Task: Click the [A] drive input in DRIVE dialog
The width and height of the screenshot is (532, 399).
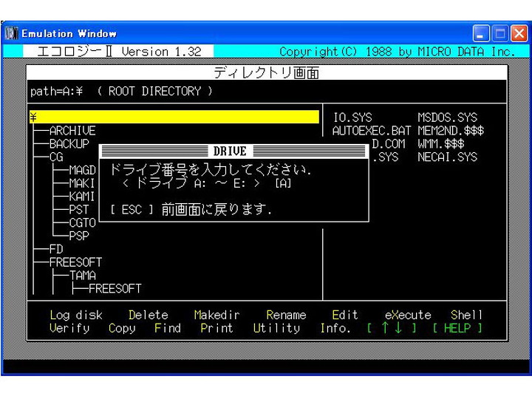Action: [x=283, y=183]
